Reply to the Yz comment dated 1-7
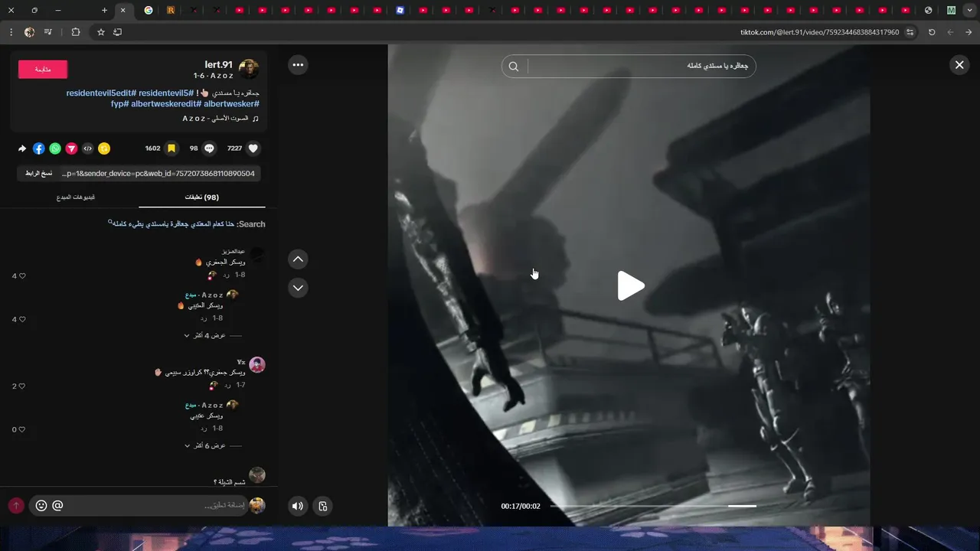Image resolution: width=980 pixels, height=551 pixels. tap(227, 385)
